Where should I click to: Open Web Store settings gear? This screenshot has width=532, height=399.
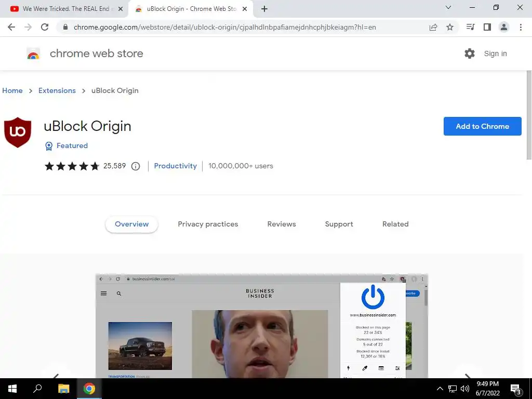[470, 54]
